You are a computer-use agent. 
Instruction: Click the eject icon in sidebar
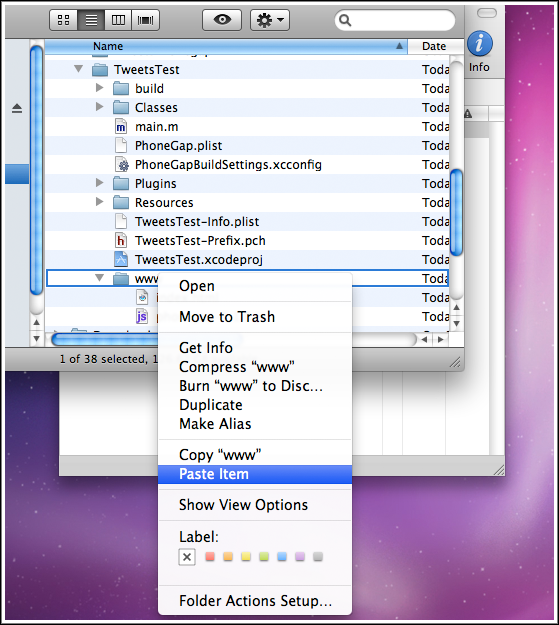click(x=17, y=108)
